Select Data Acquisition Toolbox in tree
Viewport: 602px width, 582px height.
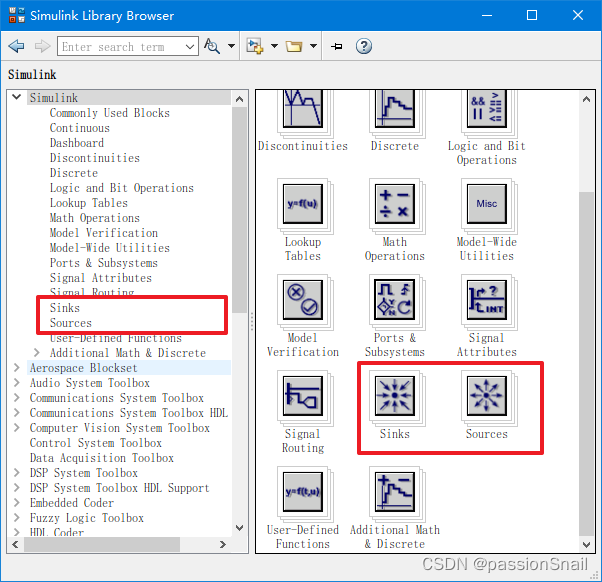(x=102, y=458)
